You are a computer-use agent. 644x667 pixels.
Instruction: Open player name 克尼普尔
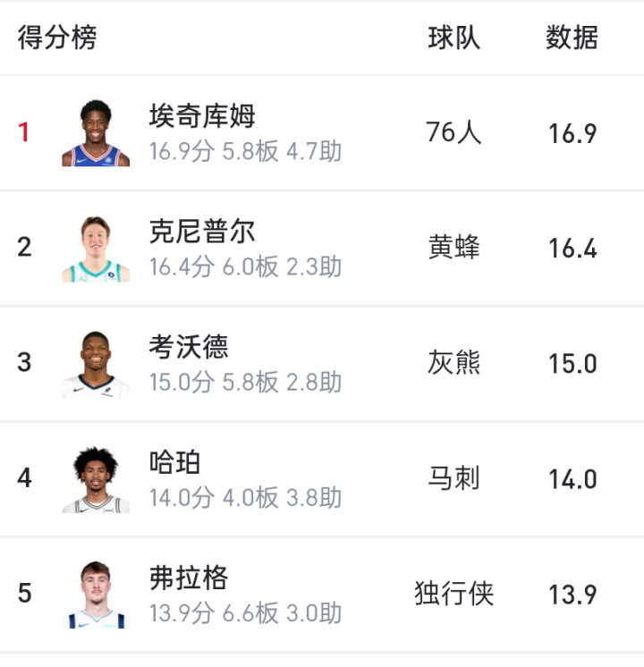tap(202, 232)
